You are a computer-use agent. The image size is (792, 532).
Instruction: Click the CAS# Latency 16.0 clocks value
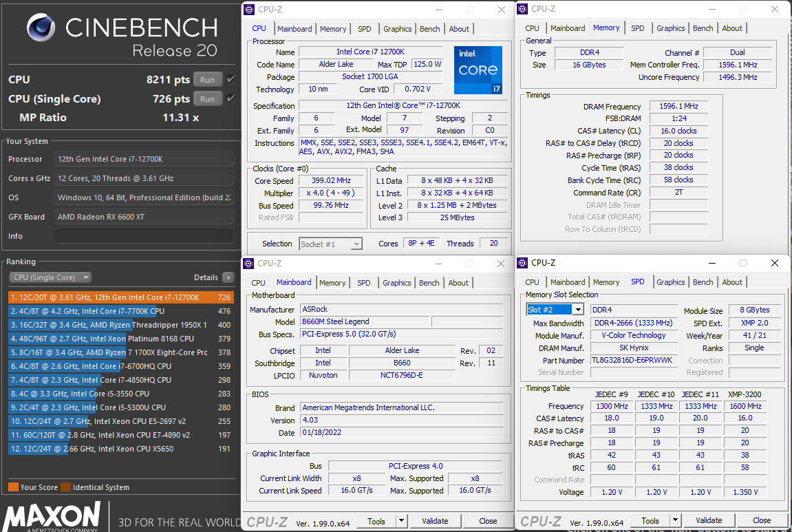[678, 131]
